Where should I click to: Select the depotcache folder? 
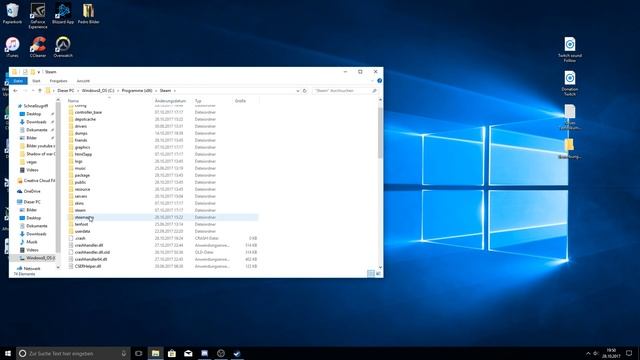(85, 119)
